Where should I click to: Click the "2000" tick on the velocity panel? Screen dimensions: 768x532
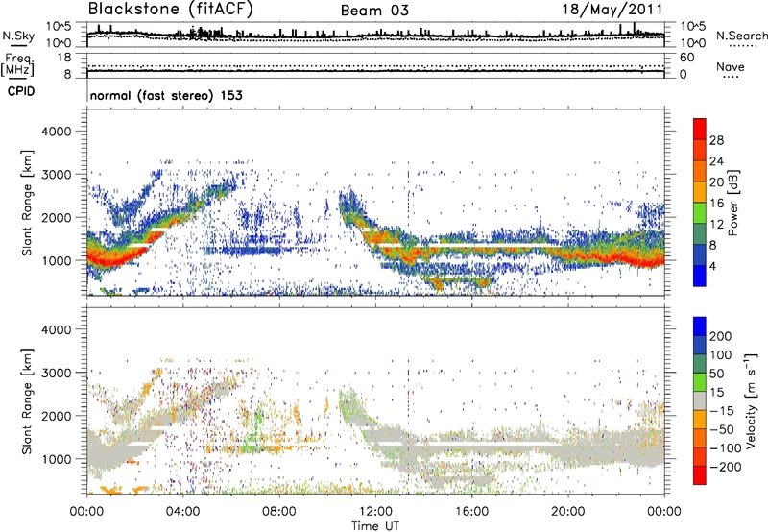pyautogui.click(x=56, y=416)
